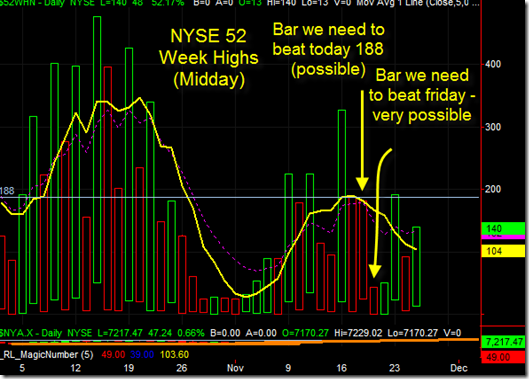Click the yellow 104 moving average tag

(503, 251)
